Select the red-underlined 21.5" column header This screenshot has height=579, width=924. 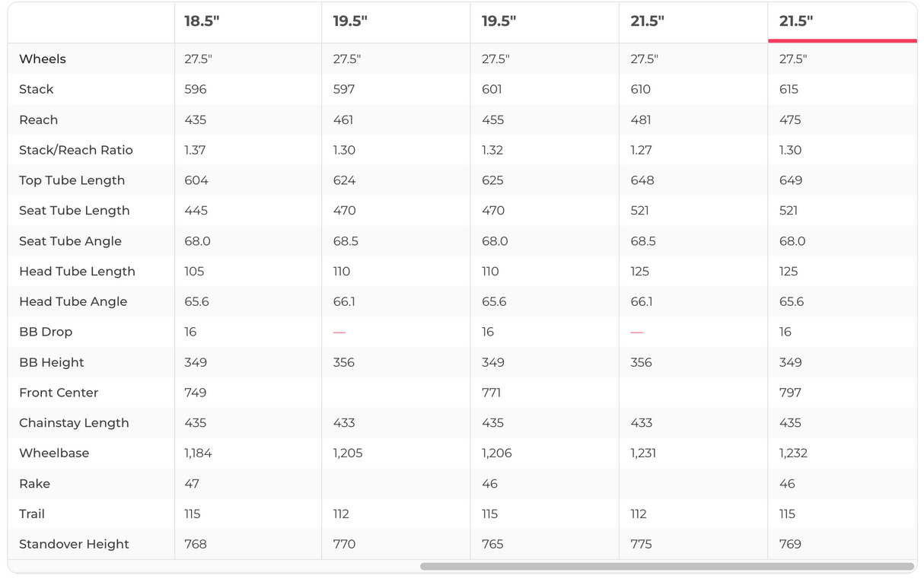click(796, 21)
